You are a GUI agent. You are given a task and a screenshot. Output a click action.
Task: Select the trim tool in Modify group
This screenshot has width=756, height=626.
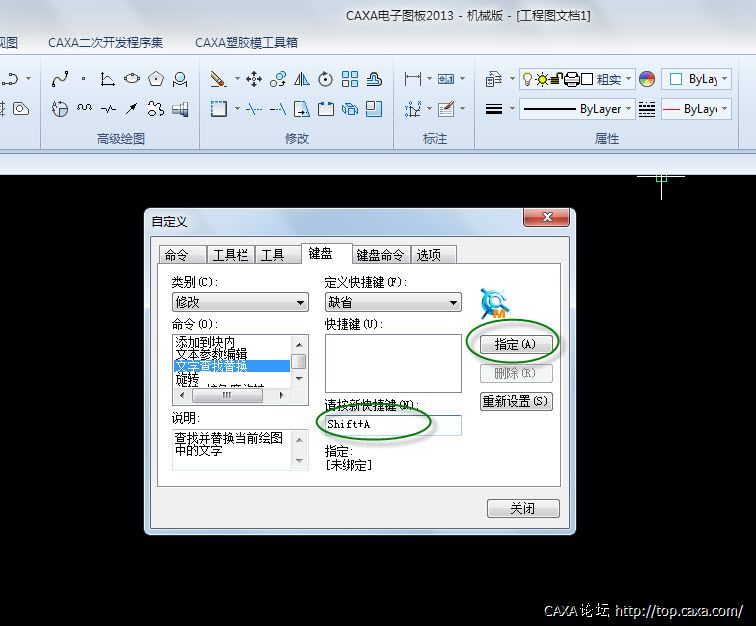click(254, 109)
